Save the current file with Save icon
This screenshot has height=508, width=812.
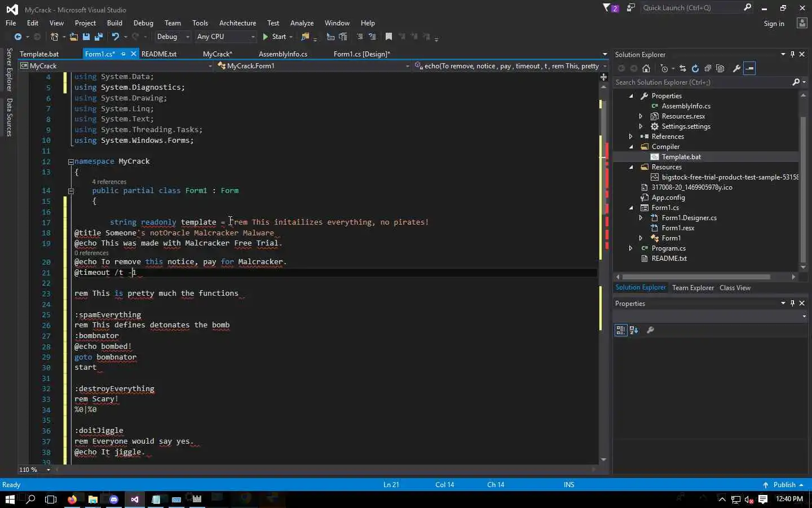(x=86, y=37)
